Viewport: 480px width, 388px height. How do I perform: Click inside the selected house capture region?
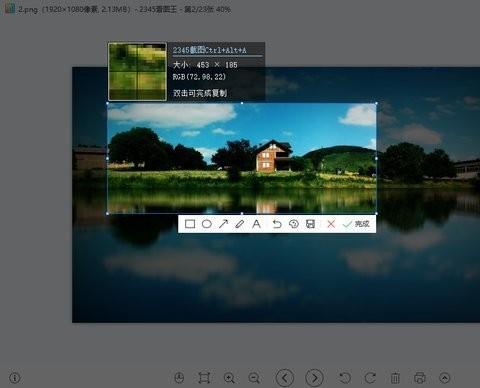point(242,158)
